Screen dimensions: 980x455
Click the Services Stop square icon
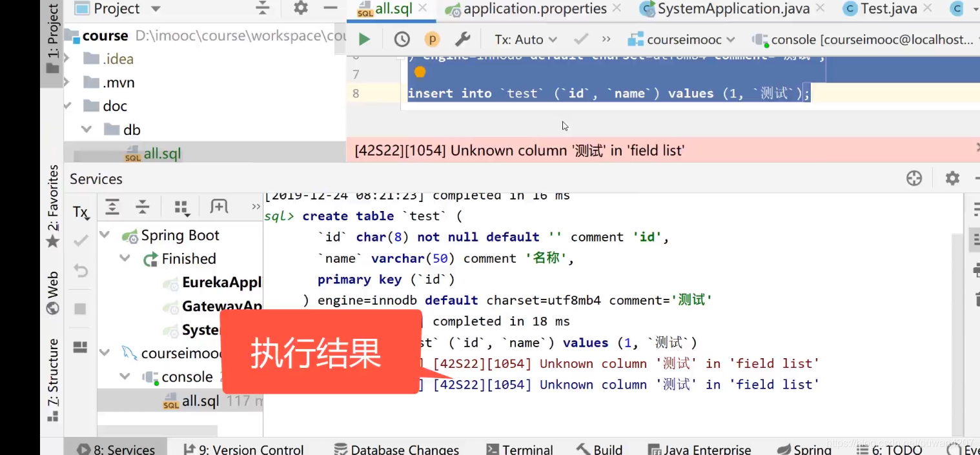click(x=80, y=309)
